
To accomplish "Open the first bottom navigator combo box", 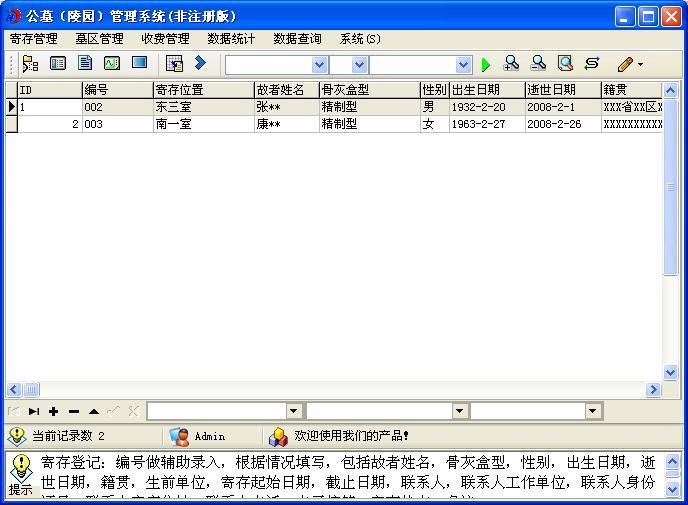I will pos(294,411).
